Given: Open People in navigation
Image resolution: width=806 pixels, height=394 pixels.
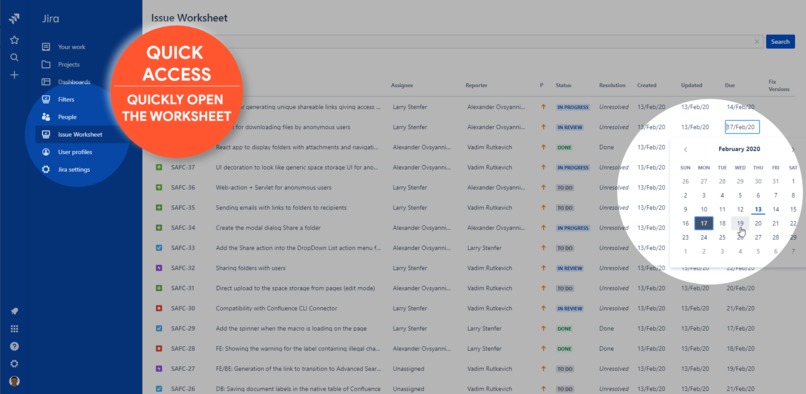Looking at the screenshot, I should [x=67, y=117].
